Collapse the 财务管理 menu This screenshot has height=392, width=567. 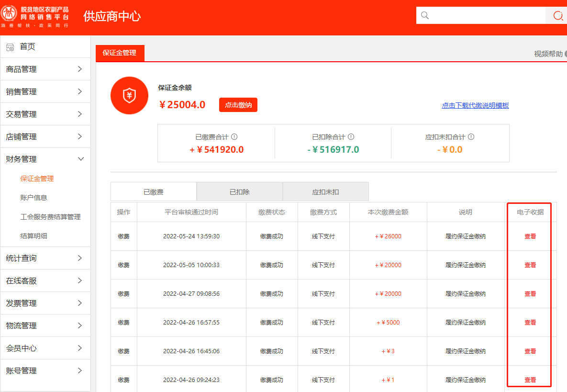tap(45, 159)
